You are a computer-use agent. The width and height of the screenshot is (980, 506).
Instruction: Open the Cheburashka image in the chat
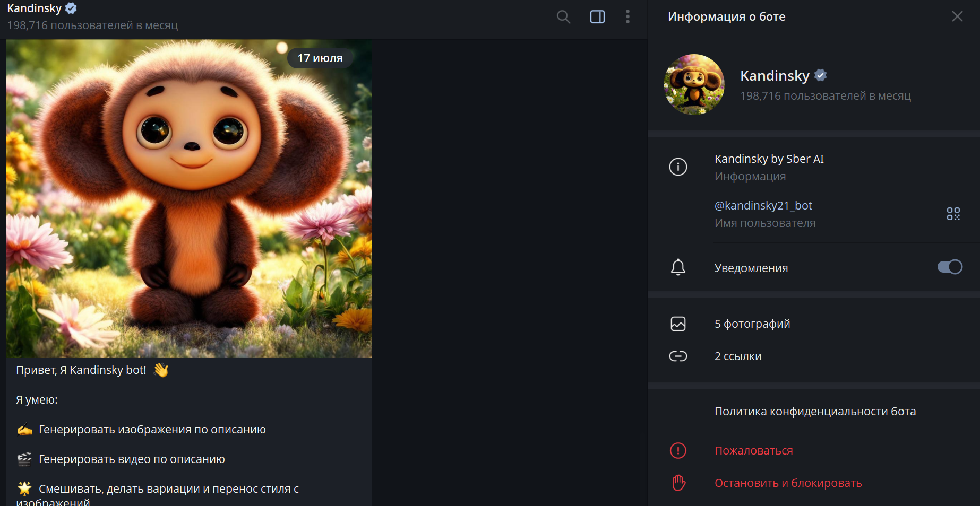pyautogui.click(x=189, y=199)
